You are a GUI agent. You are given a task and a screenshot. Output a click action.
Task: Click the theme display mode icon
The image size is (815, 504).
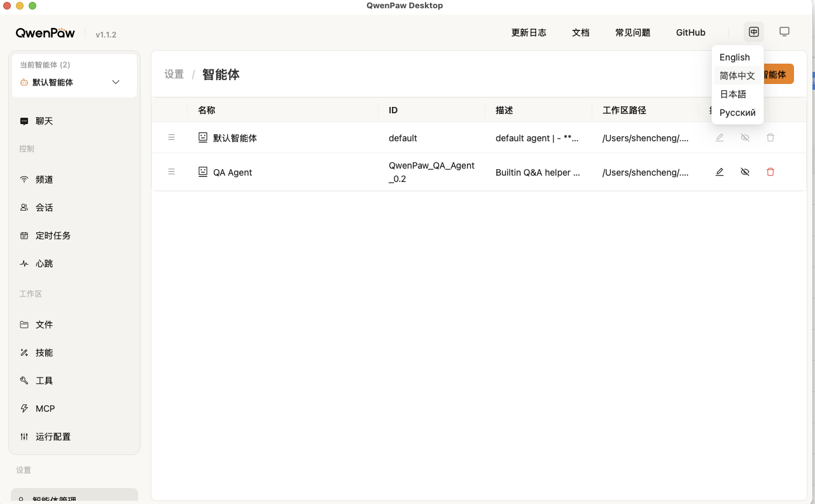[x=784, y=32]
